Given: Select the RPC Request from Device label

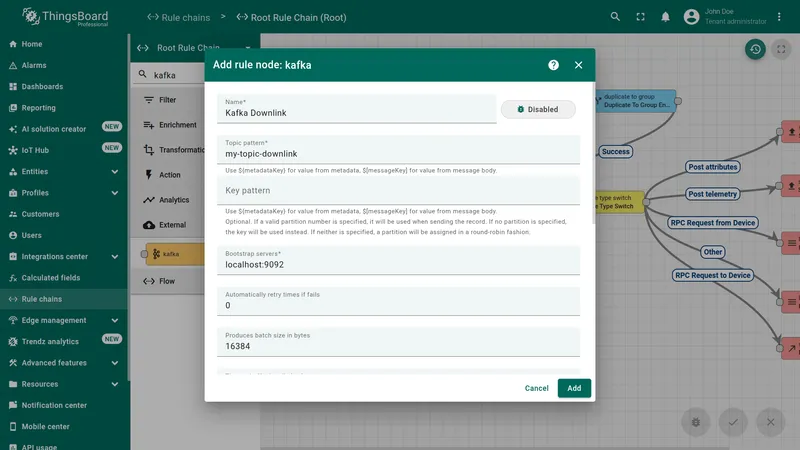Looking at the screenshot, I should [712, 223].
